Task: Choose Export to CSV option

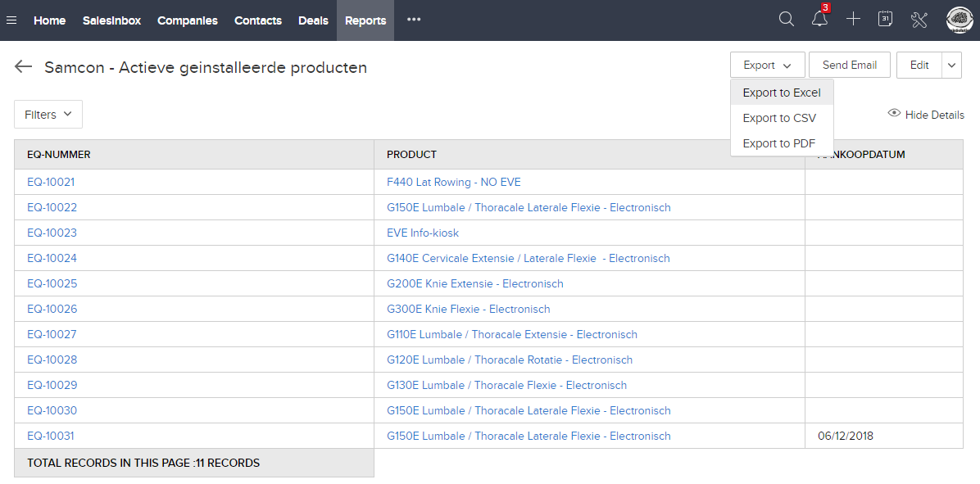Action: [778, 118]
